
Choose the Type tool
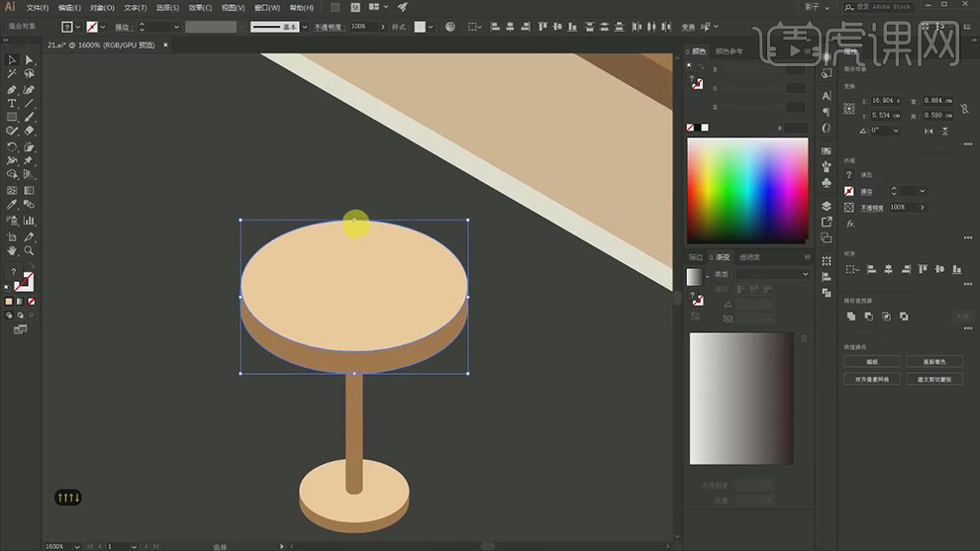[x=12, y=103]
